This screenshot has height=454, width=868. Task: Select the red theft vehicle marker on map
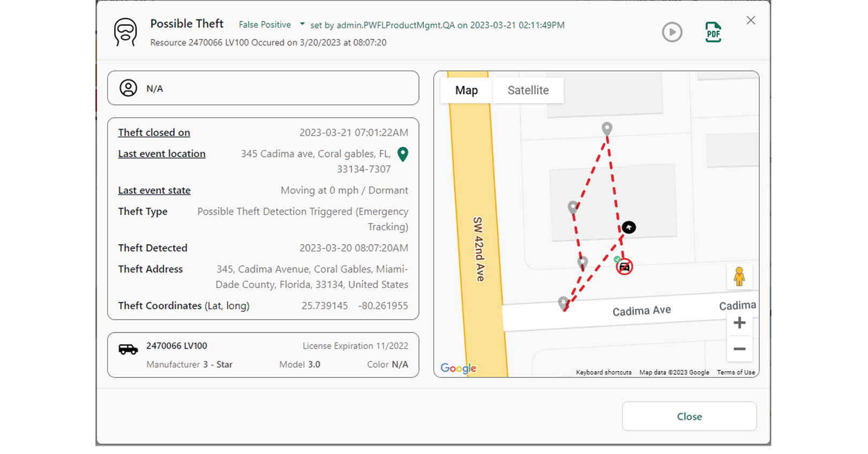click(x=624, y=267)
